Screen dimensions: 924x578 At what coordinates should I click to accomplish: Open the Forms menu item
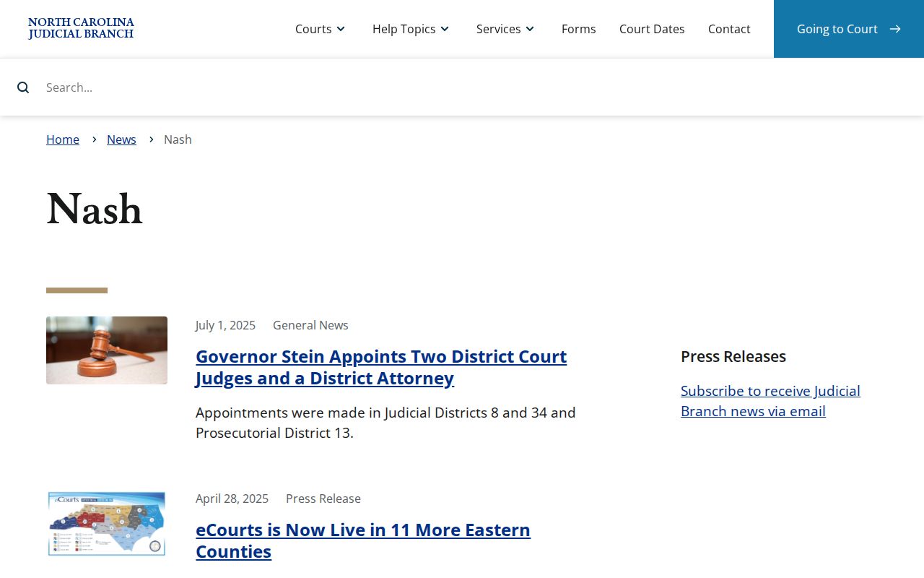[x=579, y=29]
